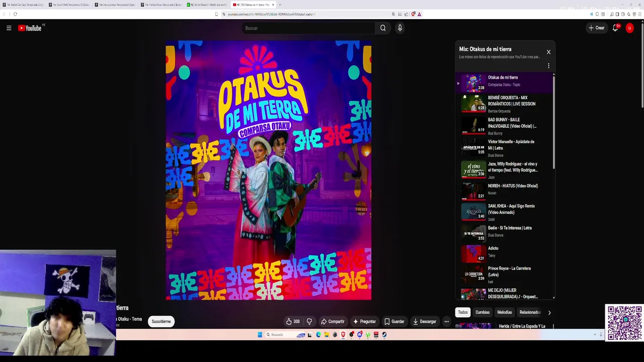Close the active YouTube browser tab

click(x=273, y=5)
